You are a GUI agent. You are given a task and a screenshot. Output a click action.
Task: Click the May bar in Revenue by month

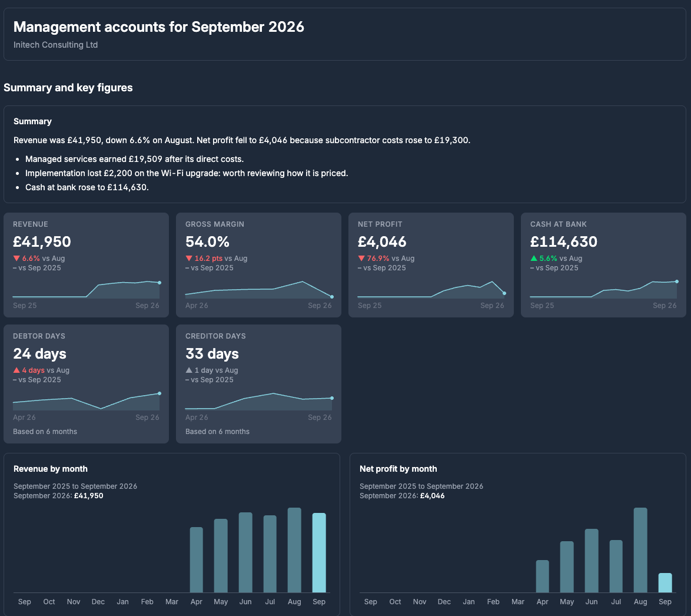coord(221,555)
